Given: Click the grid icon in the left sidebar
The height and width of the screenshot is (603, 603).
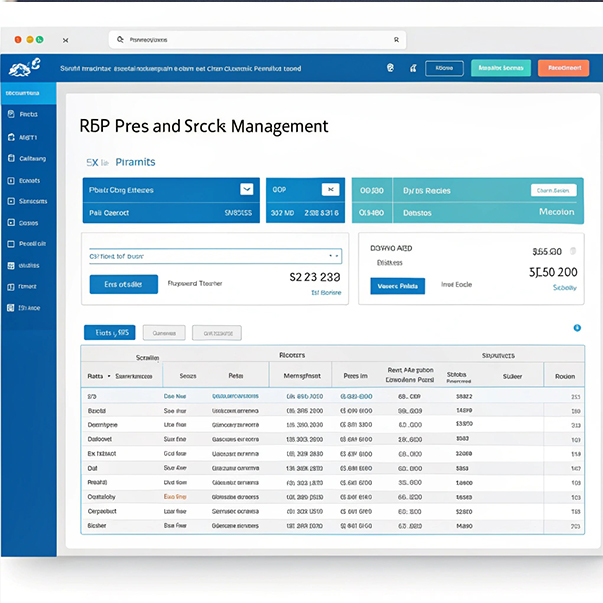Looking at the screenshot, I should pos(10,265).
